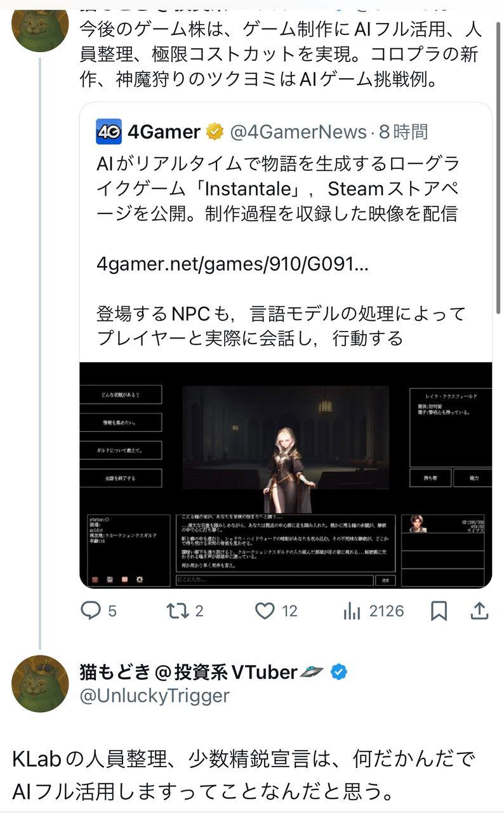Open the lower cat profile avatar
Viewport: 504px width, 813px height.
pyautogui.click(x=40, y=683)
